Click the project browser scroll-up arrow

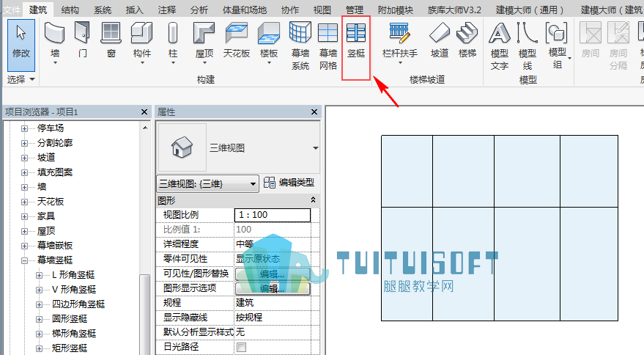pyautogui.click(x=145, y=128)
